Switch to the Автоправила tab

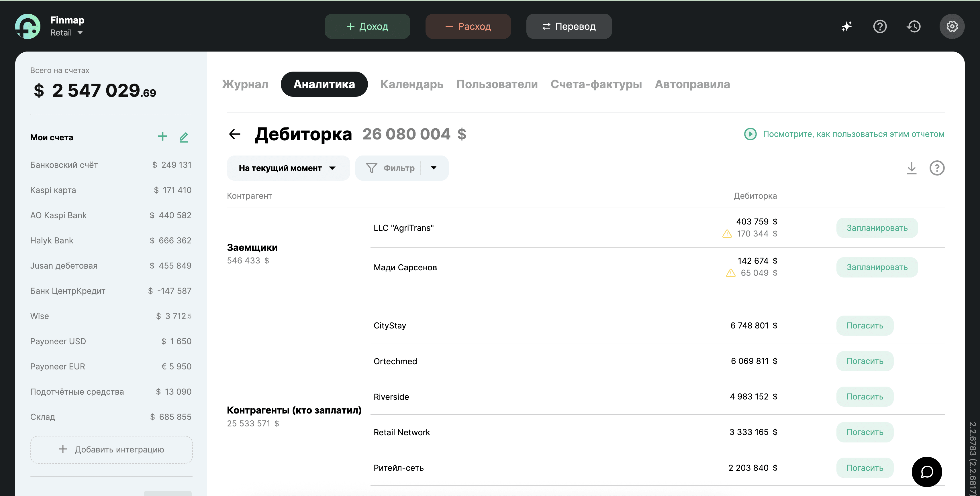(692, 84)
